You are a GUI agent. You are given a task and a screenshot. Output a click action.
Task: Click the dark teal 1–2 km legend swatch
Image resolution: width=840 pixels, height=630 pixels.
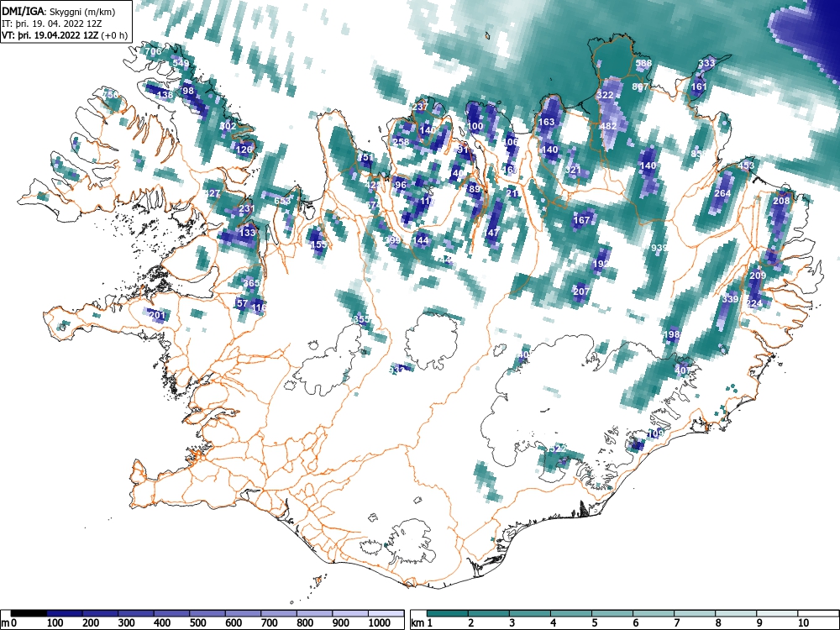click(x=448, y=613)
